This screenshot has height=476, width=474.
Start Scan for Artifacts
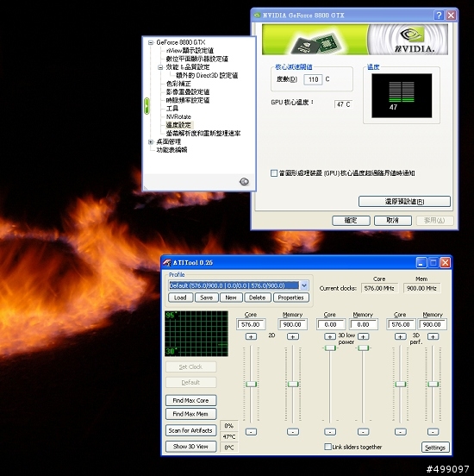[190, 430]
